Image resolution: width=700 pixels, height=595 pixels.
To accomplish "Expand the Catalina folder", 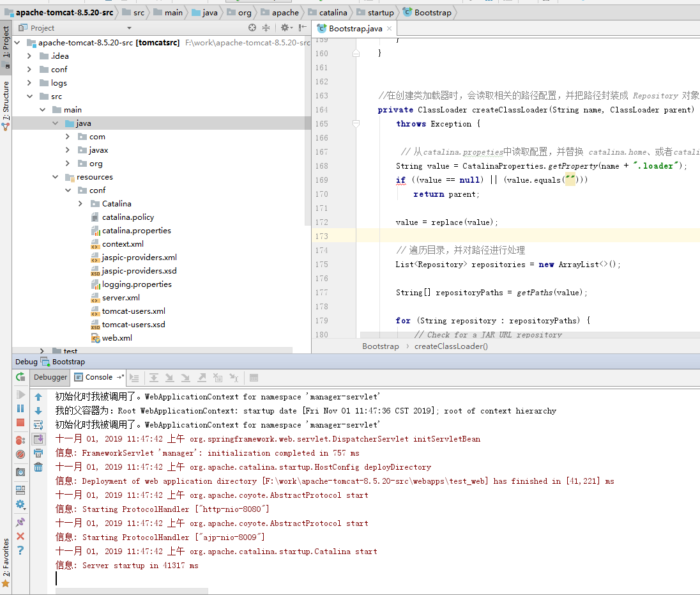I will click(80, 204).
